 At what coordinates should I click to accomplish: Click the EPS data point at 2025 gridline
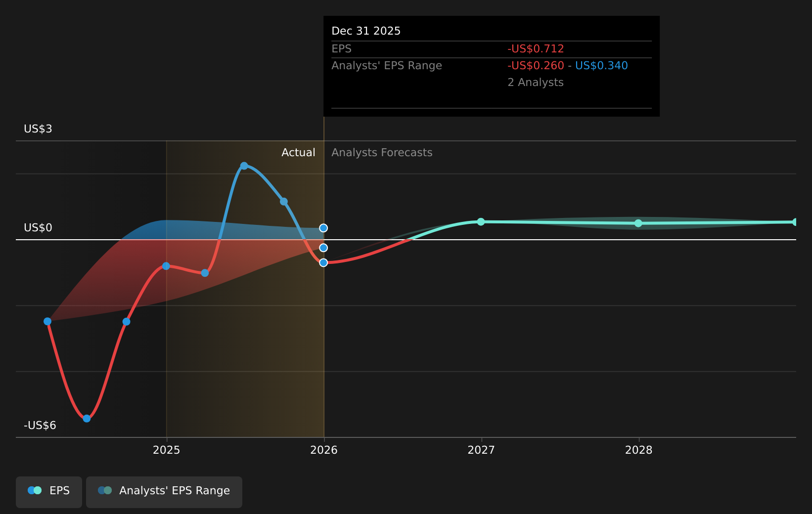pyautogui.click(x=166, y=266)
